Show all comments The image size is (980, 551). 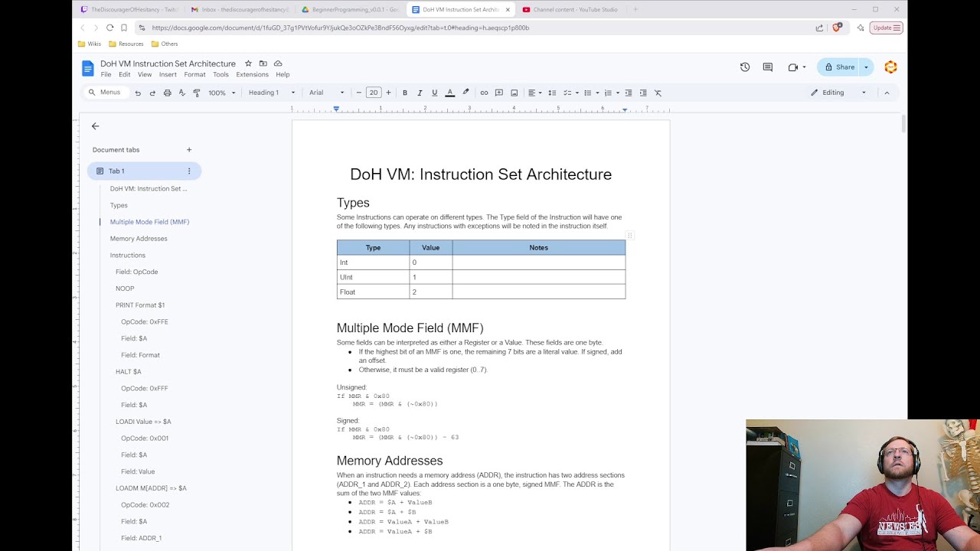pos(768,67)
